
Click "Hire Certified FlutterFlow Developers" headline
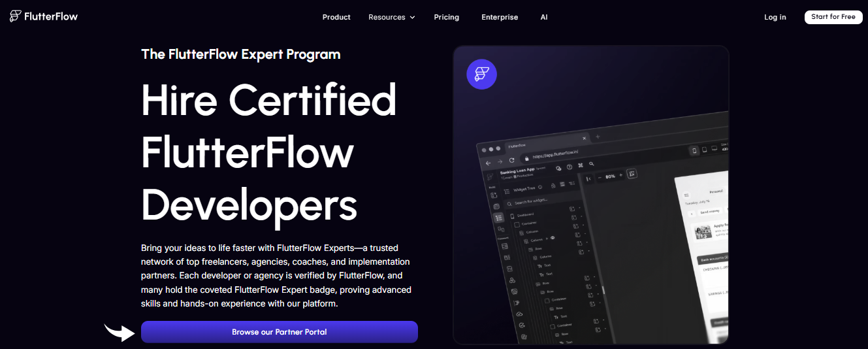pyautogui.click(x=269, y=154)
